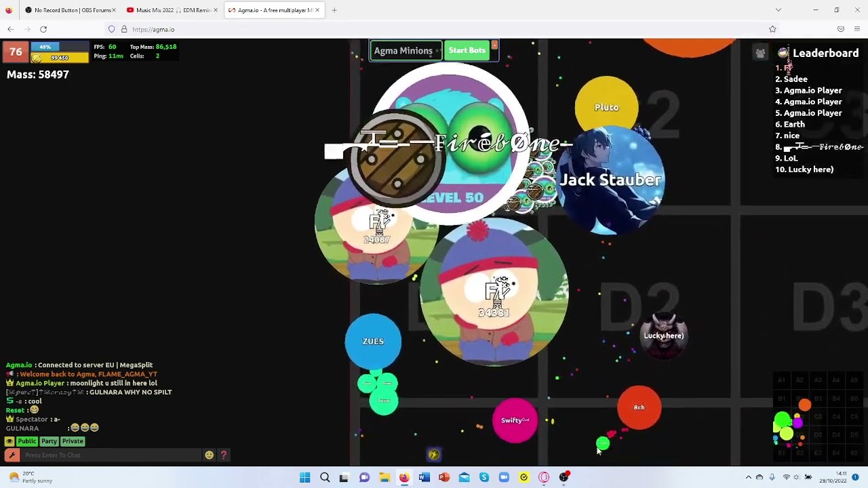Click the Lucky here) player cell

click(x=664, y=335)
